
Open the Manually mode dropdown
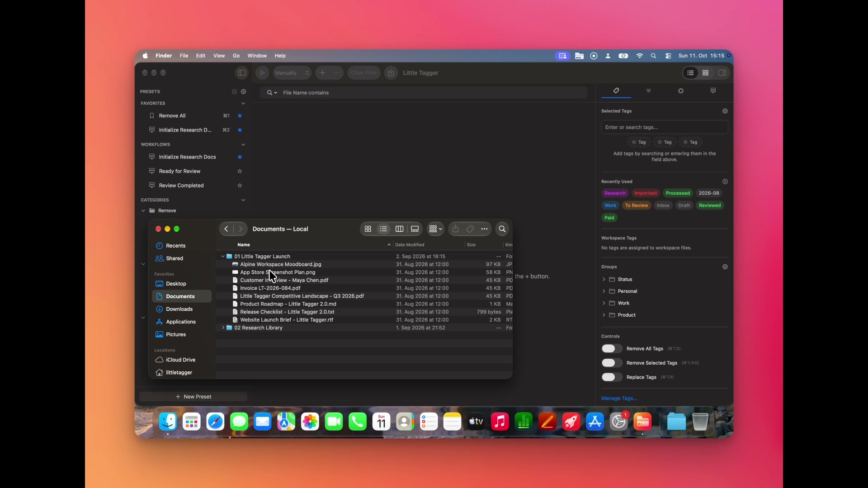(292, 73)
